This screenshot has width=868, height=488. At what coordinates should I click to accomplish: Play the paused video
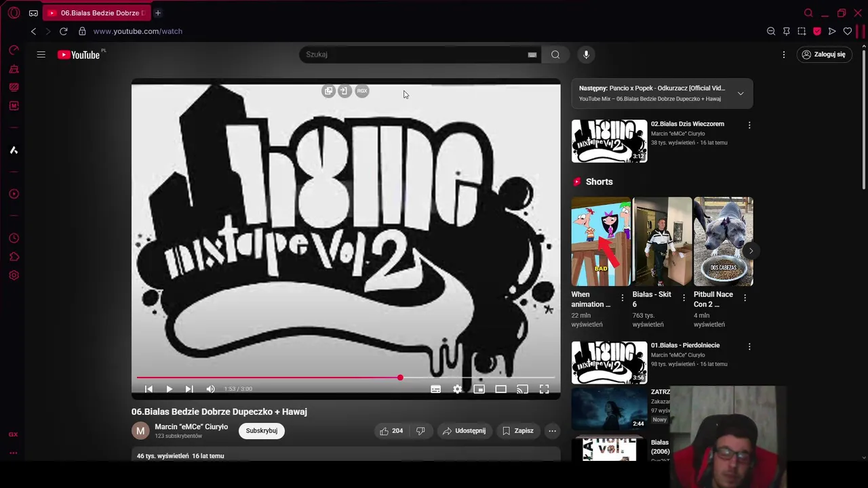pos(169,389)
